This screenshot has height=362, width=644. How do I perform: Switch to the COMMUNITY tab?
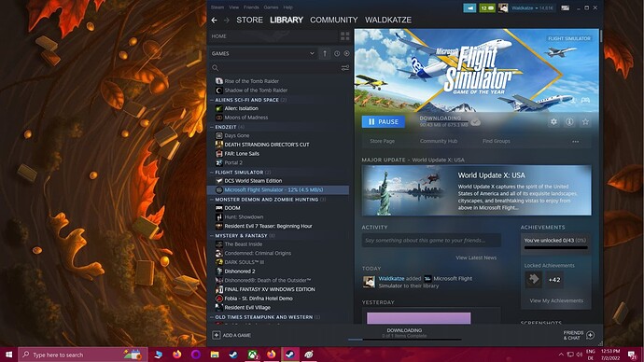333,20
